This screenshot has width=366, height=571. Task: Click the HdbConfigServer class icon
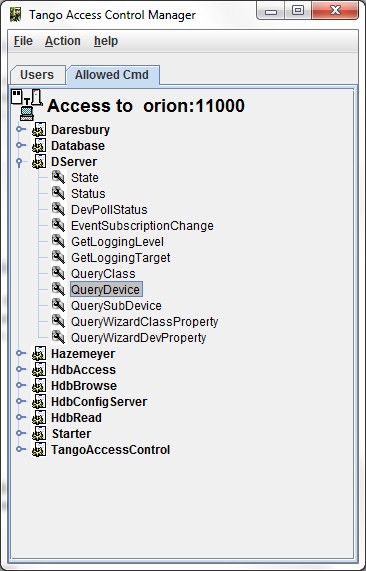click(39, 402)
